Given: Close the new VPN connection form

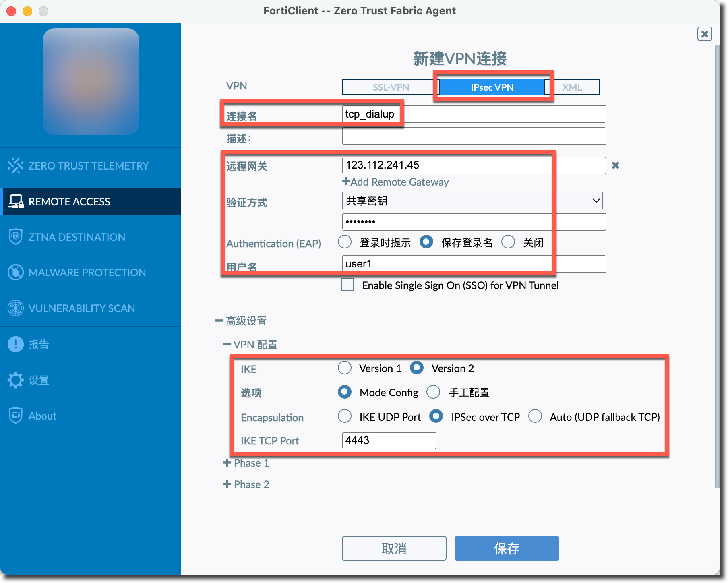Looking at the screenshot, I should pyautogui.click(x=705, y=34).
